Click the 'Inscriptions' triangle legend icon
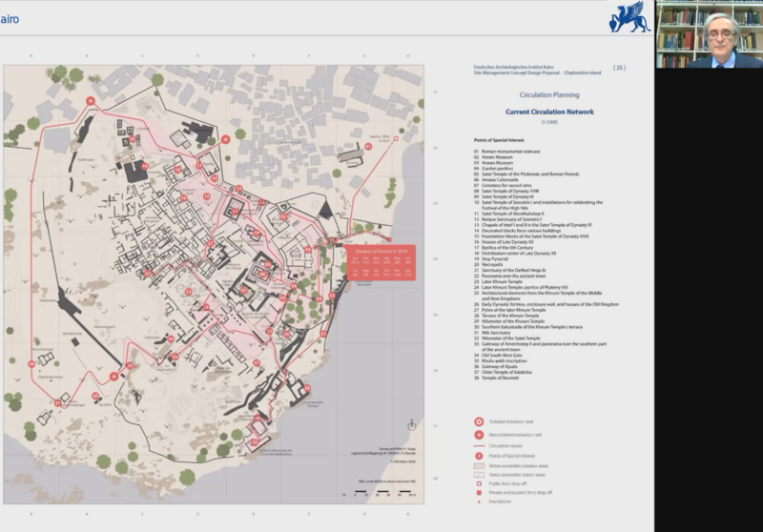Screen dimensions: 763x532 click(479, 501)
